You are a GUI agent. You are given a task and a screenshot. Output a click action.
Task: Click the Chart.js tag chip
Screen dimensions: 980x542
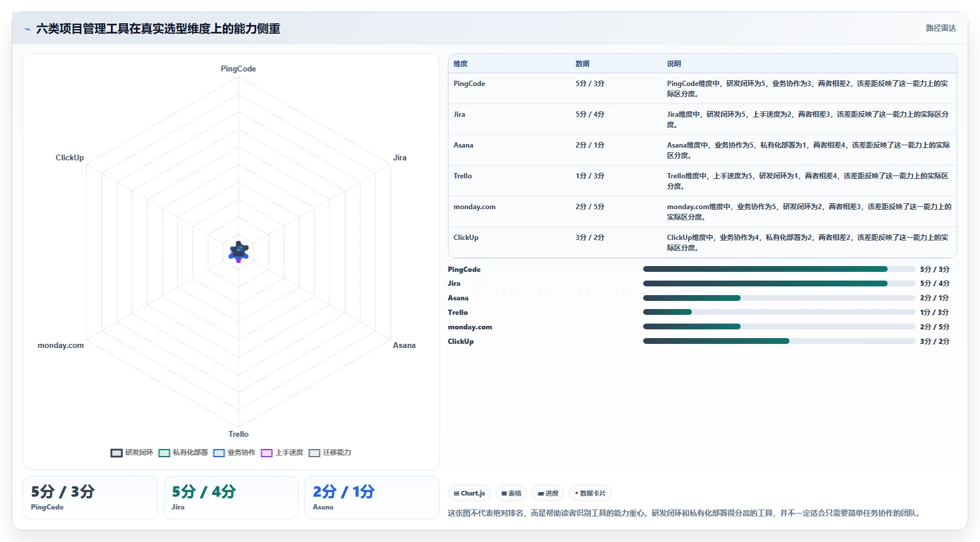click(469, 493)
